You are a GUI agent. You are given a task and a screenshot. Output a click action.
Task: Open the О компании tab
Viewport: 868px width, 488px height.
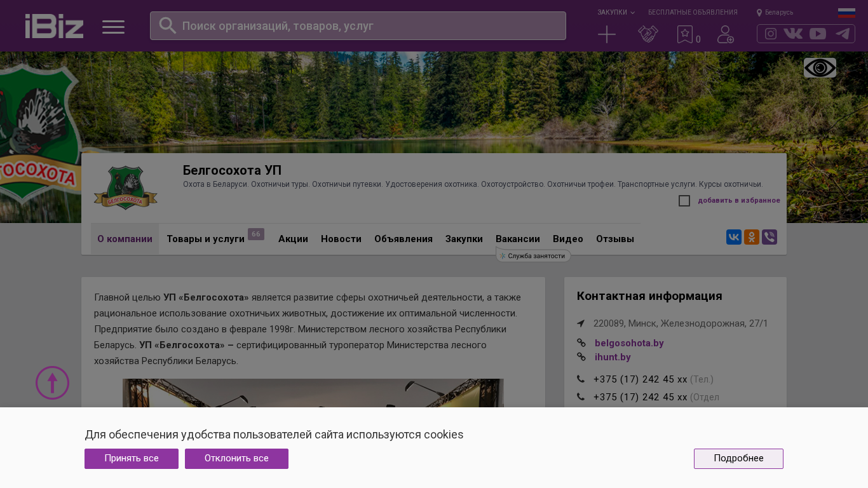[x=125, y=239]
